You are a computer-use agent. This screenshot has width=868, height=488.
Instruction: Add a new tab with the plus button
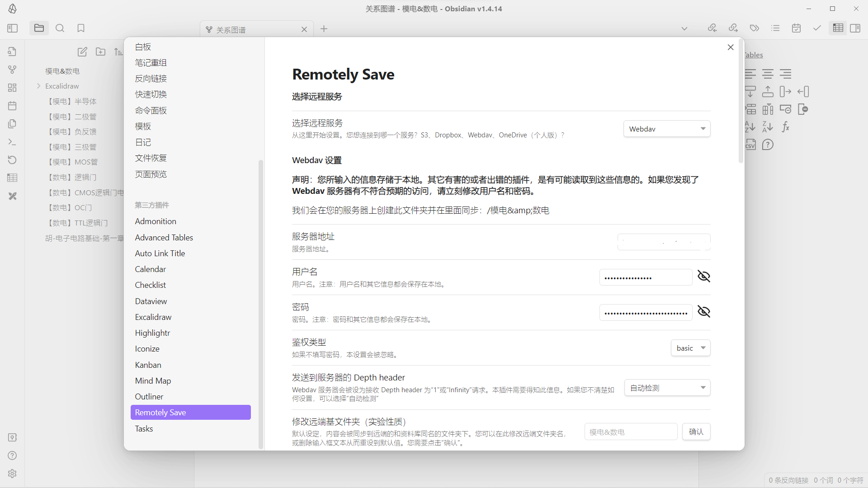324,29
